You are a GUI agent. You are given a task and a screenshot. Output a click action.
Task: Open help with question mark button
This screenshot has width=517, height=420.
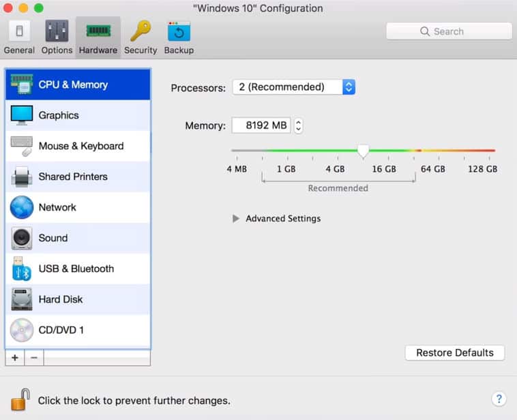(499, 399)
